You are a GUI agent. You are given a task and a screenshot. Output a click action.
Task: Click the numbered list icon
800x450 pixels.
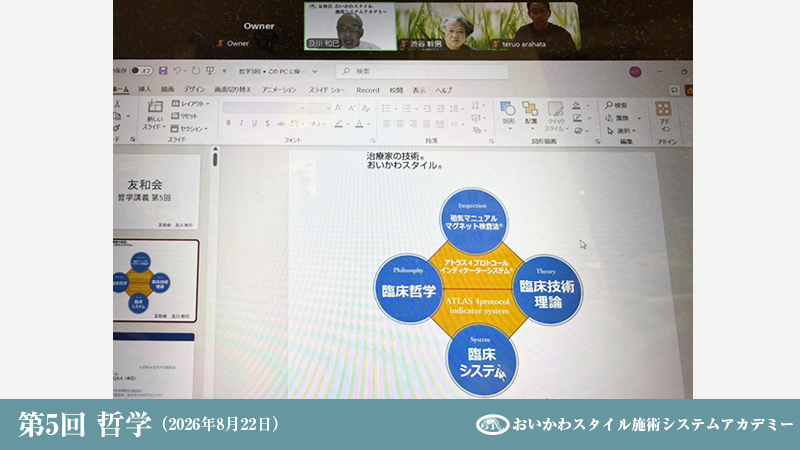(x=407, y=108)
